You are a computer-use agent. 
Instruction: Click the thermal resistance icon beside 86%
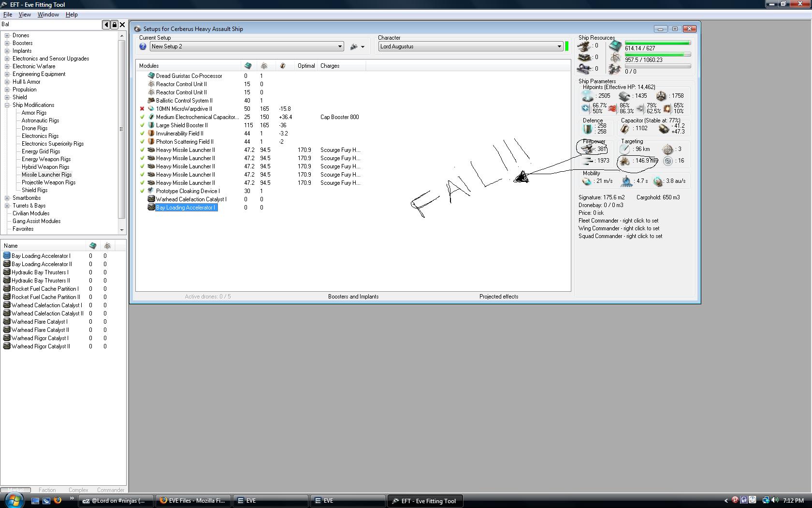pyautogui.click(x=612, y=108)
